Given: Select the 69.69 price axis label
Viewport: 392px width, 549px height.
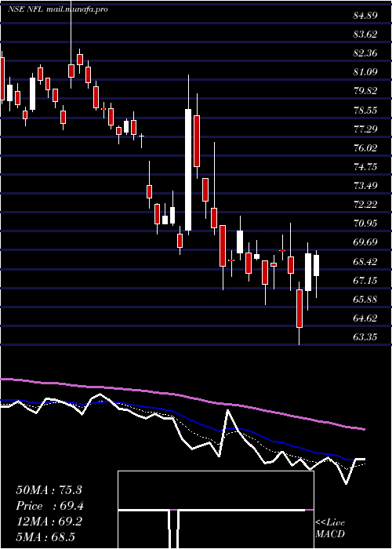Looking at the screenshot, I should point(365,242).
